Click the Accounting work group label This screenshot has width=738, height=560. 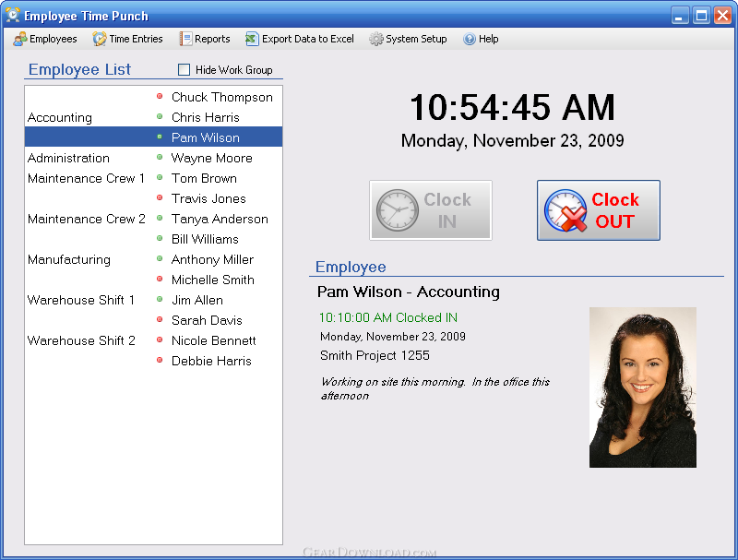[x=60, y=118]
